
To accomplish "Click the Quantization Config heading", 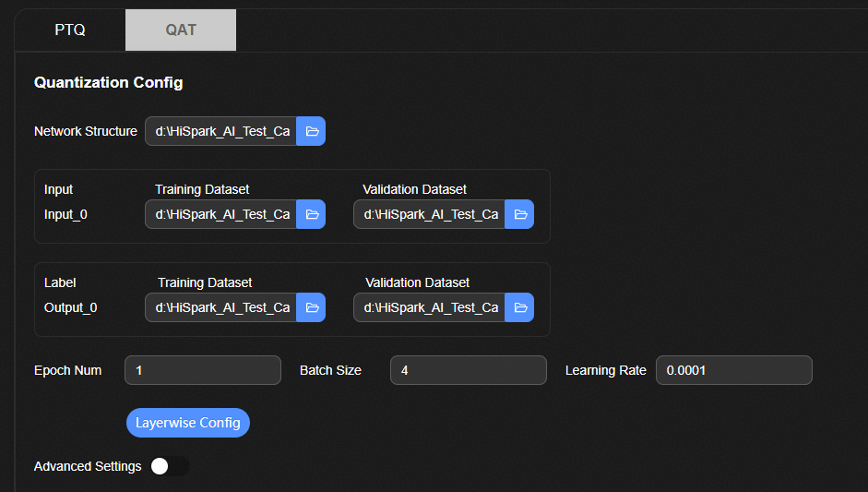I will tap(109, 83).
